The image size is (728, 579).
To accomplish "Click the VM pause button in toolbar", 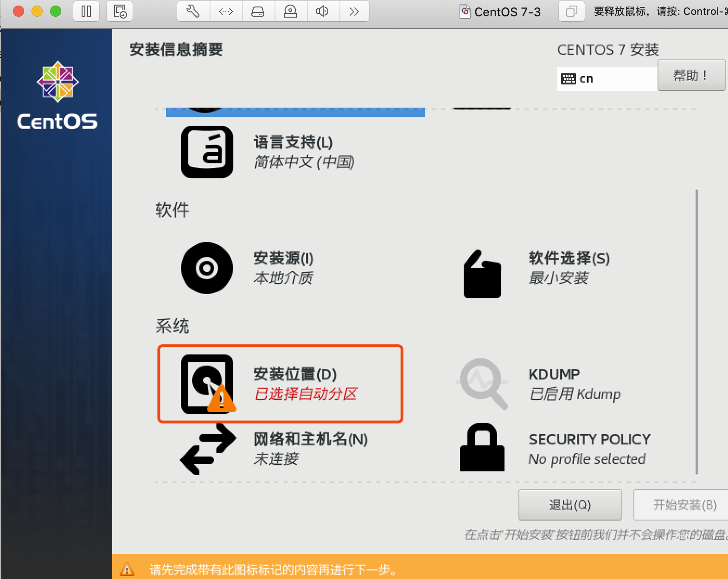I will tap(86, 11).
